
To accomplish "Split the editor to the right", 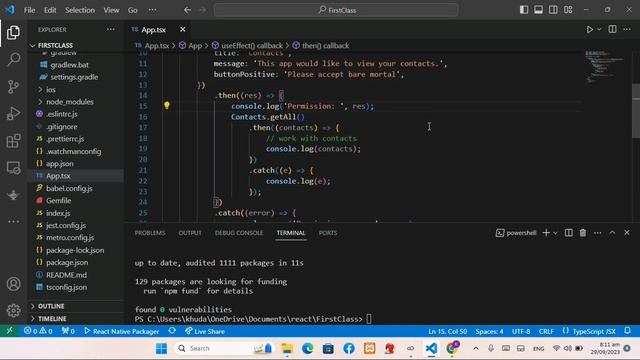I will pos(613,29).
